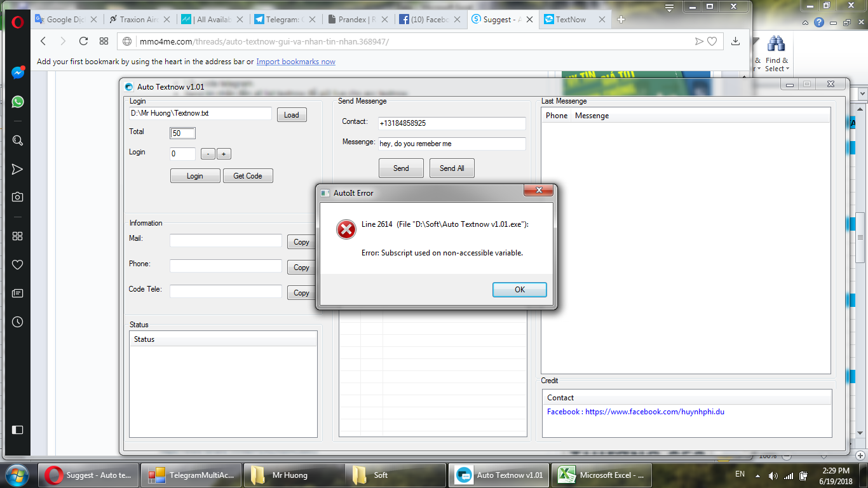Click the Messenge text field
Viewport: 868px width, 488px height.
point(452,144)
